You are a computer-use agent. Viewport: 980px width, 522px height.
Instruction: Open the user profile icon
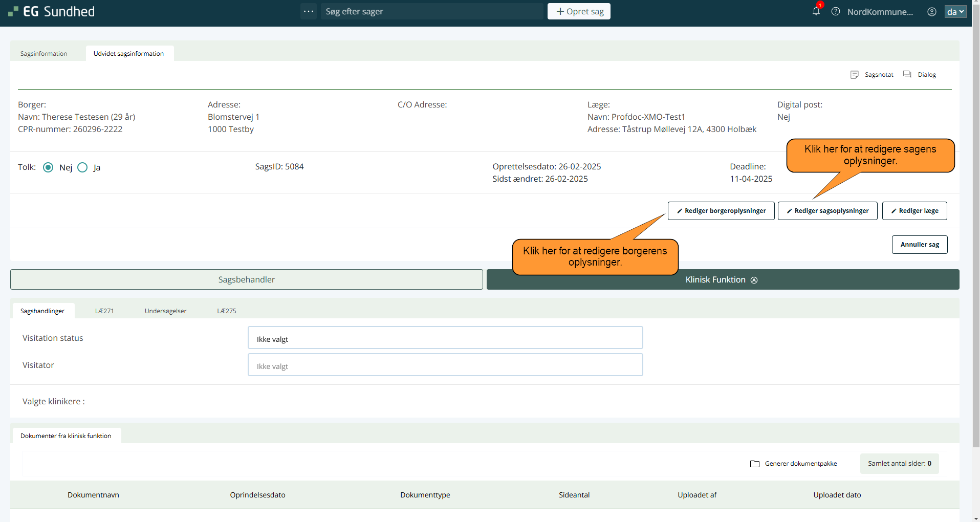pos(931,11)
